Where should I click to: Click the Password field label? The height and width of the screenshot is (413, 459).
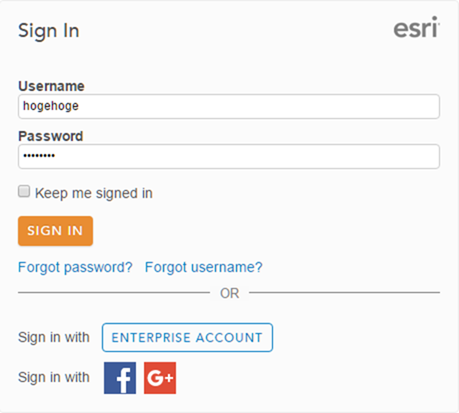click(51, 136)
